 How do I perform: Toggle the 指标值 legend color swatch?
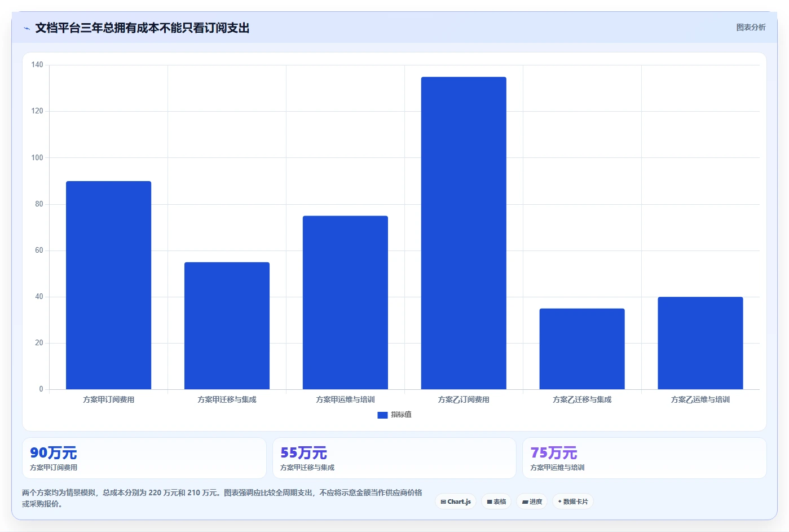click(382, 415)
